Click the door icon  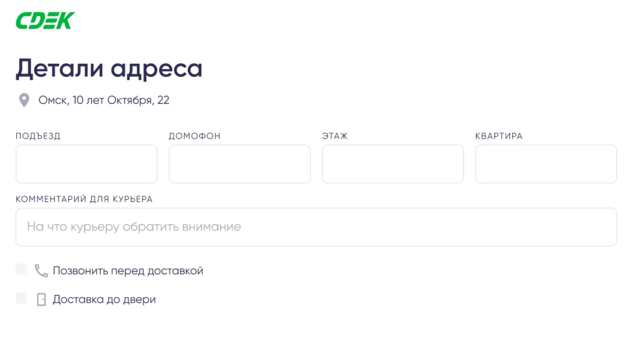coord(41,299)
